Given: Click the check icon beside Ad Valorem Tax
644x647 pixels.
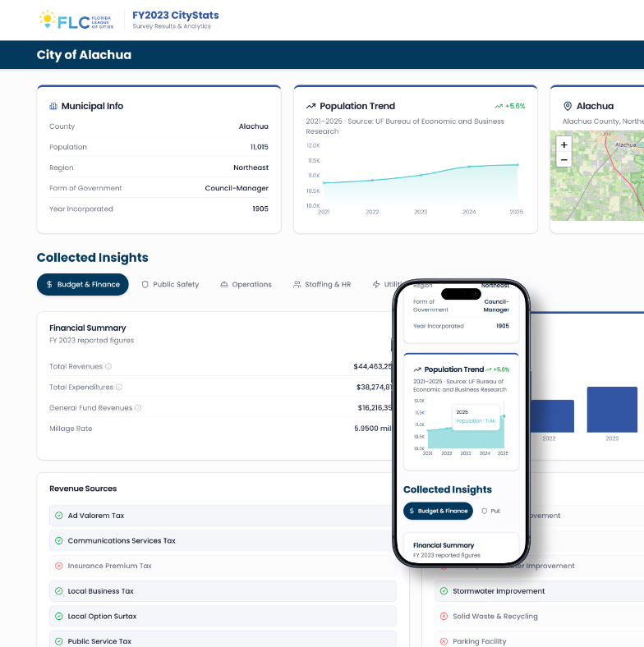Looking at the screenshot, I should 59,516.
